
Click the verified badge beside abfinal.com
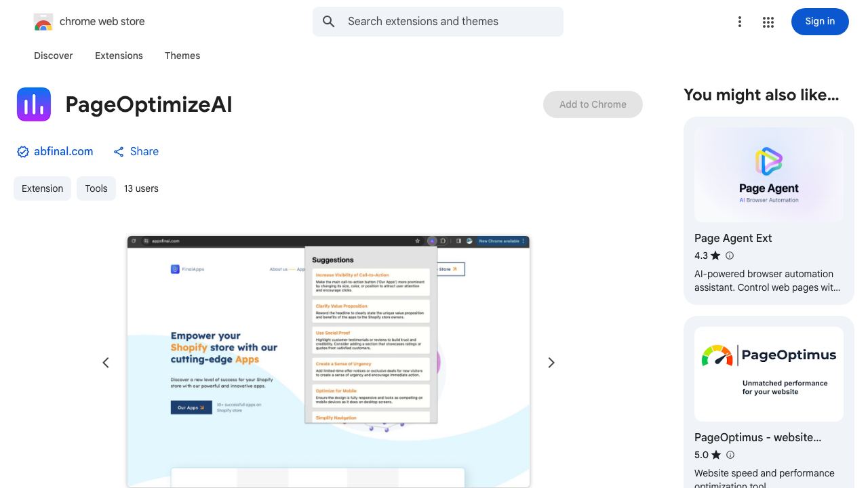(x=23, y=152)
